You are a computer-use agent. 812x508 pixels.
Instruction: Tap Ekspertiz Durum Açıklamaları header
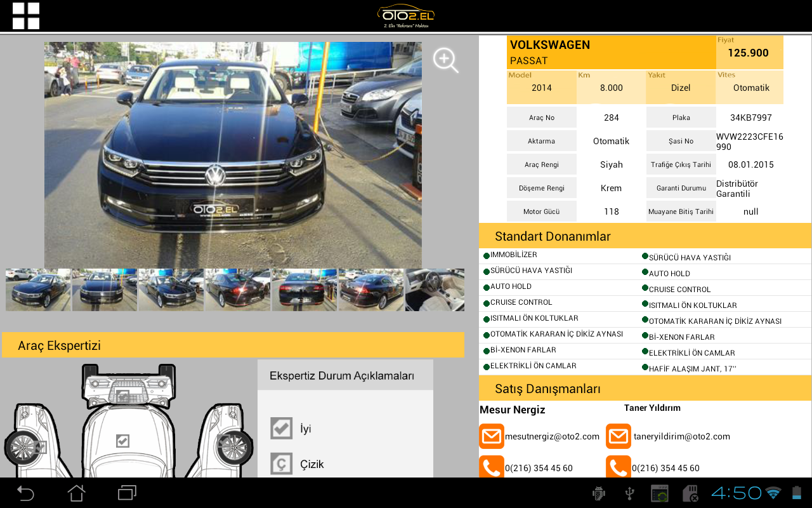[345, 375]
